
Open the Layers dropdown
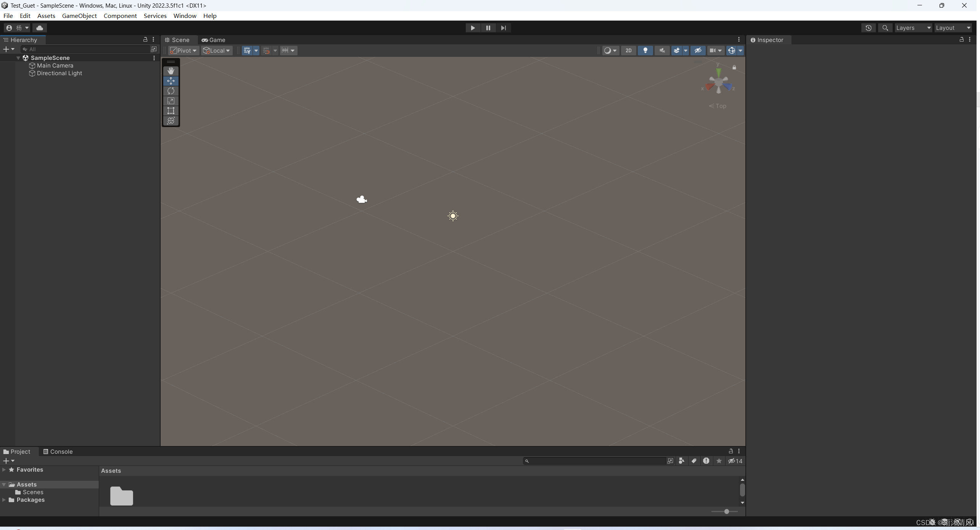click(x=913, y=28)
